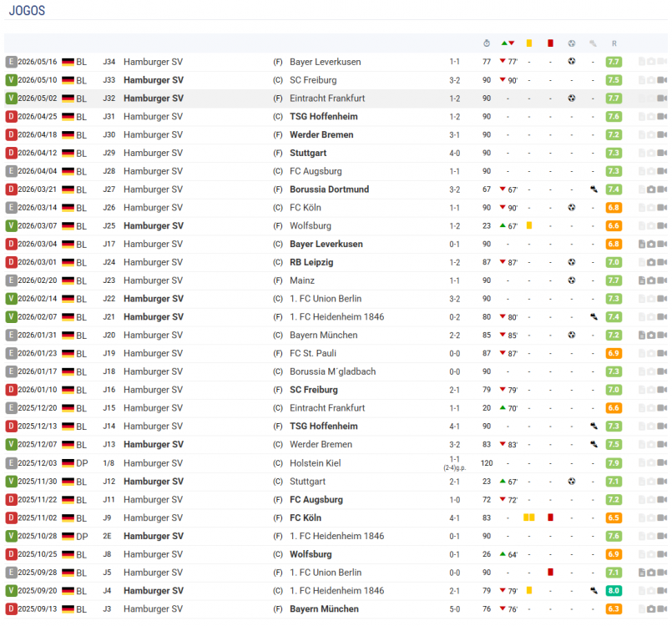Click the yellow card column header icon
The height and width of the screenshot is (626, 672).
(529, 43)
